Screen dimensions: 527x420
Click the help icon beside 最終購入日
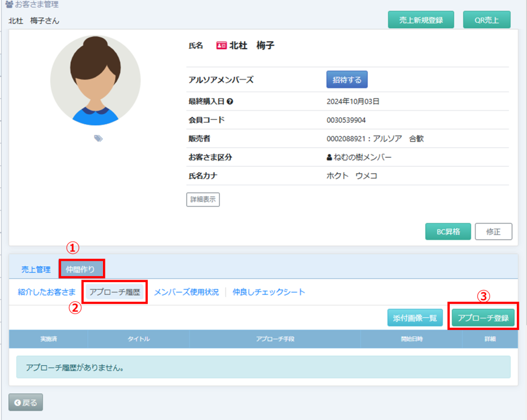pyautogui.click(x=230, y=101)
